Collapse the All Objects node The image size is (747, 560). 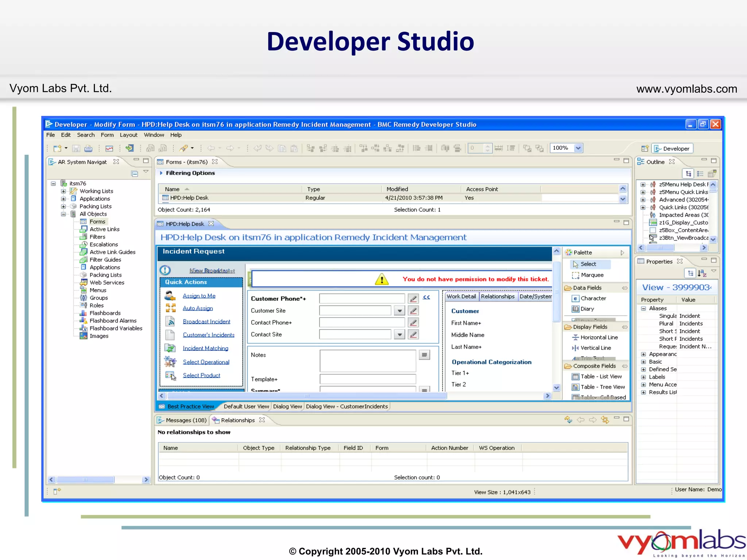pyautogui.click(x=63, y=214)
